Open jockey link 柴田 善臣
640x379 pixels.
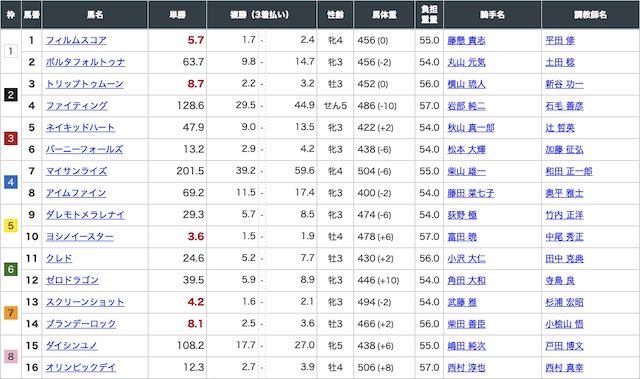click(x=467, y=324)
